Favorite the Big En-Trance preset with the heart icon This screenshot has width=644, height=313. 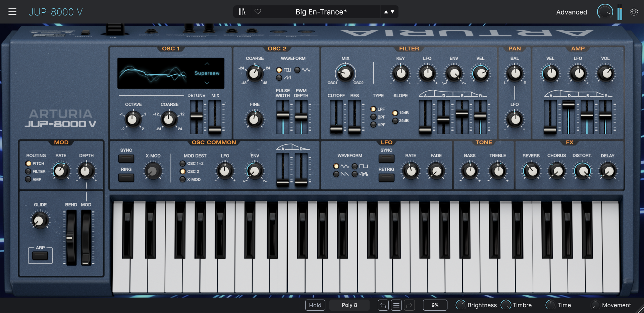coord(258,12)
